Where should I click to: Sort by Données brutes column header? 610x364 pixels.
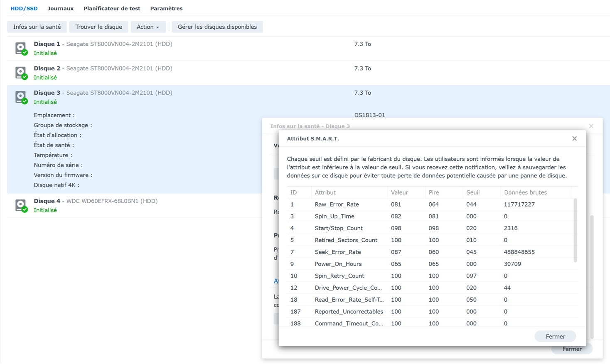(x=536, y=192)
